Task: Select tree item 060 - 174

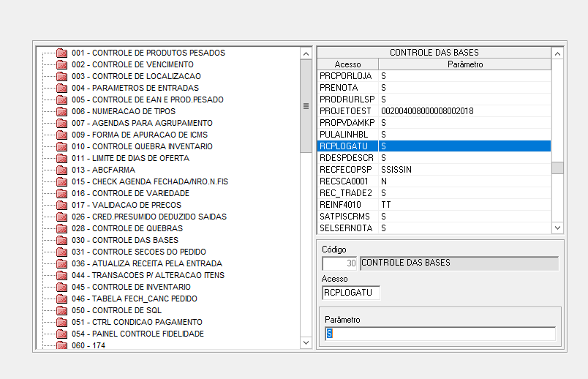Action: tap(88, 345)
